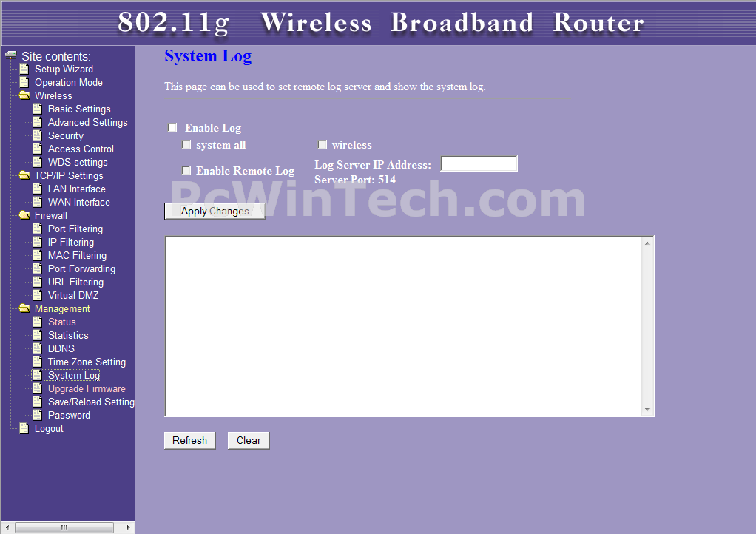756x534 pixels.
Task: Collapse the Wireless folder in the tree
Action: 24,95
